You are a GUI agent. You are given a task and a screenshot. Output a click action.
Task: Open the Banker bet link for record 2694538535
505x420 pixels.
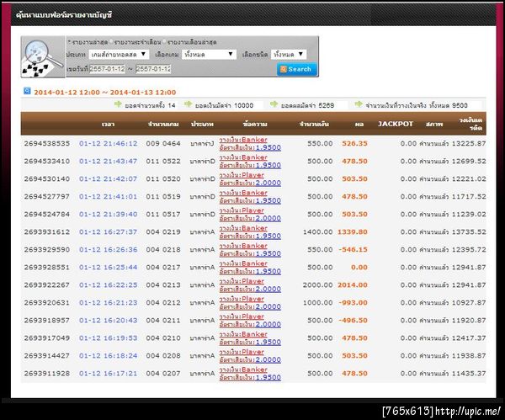[x=243, y=140]
